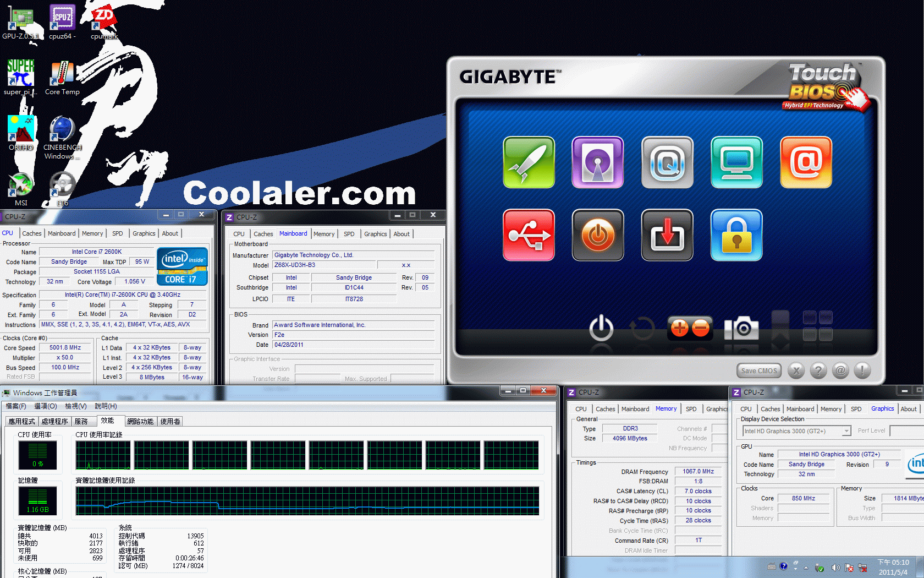
Task: Open the red USB icon in Touch BIOS
Action: click(x=529, y=235)
